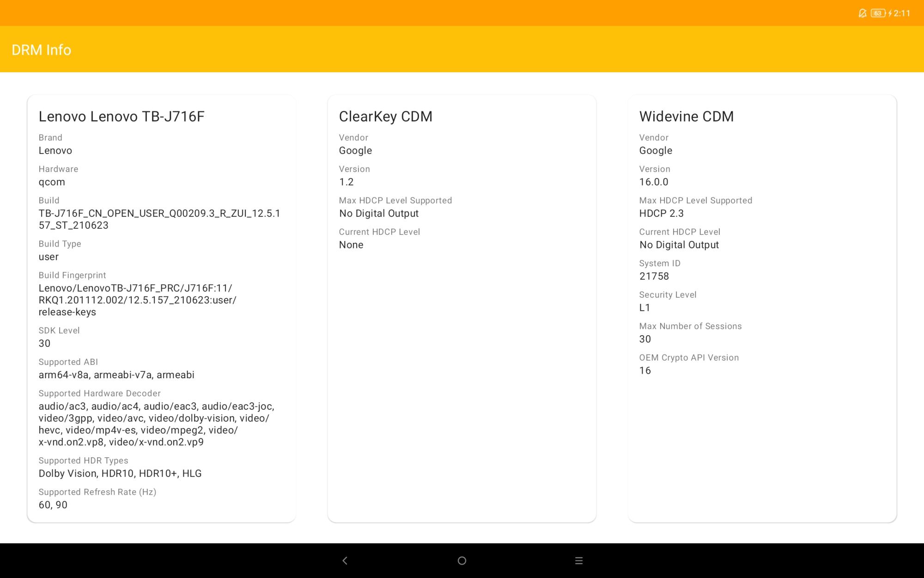
Task: Tap the DRM Info app title
Action: coord(41,50)
